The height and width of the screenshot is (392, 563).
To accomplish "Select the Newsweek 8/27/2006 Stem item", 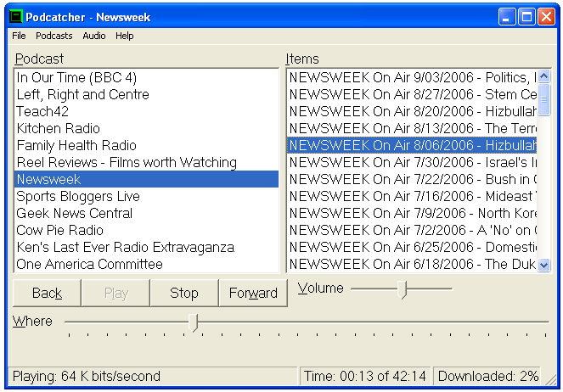I will (x=412, y=94).
